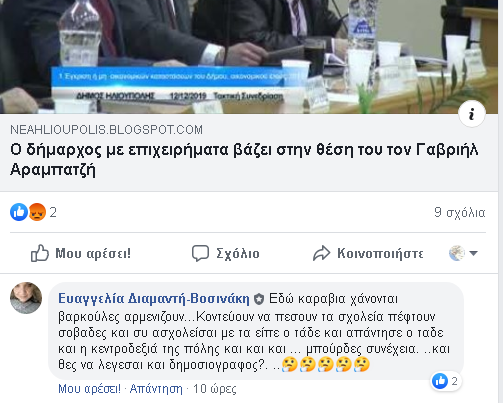Click the 10 ώρες comment timestamp

click(x=215, y=389)
